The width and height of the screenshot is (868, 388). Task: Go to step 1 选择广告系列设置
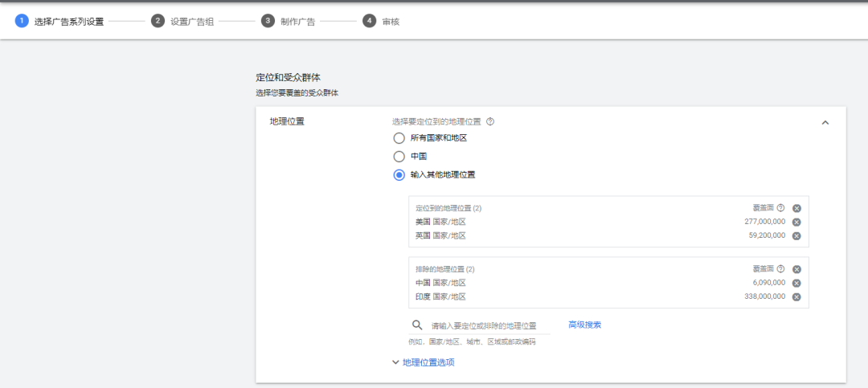click(59, 22)
